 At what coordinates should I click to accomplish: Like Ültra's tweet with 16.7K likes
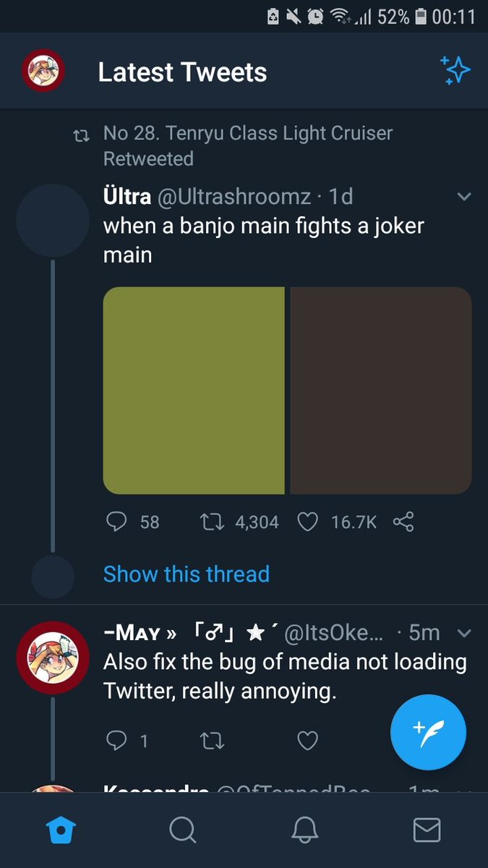point(308,522)
